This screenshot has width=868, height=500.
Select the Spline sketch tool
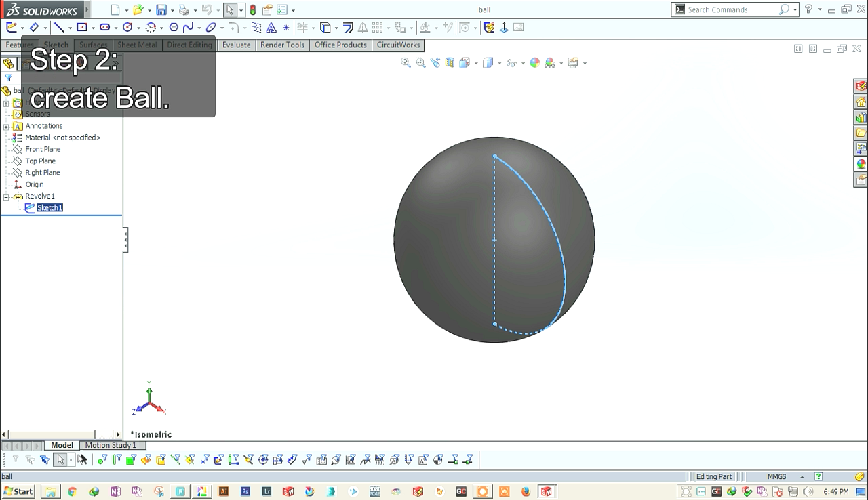(188, 27)
